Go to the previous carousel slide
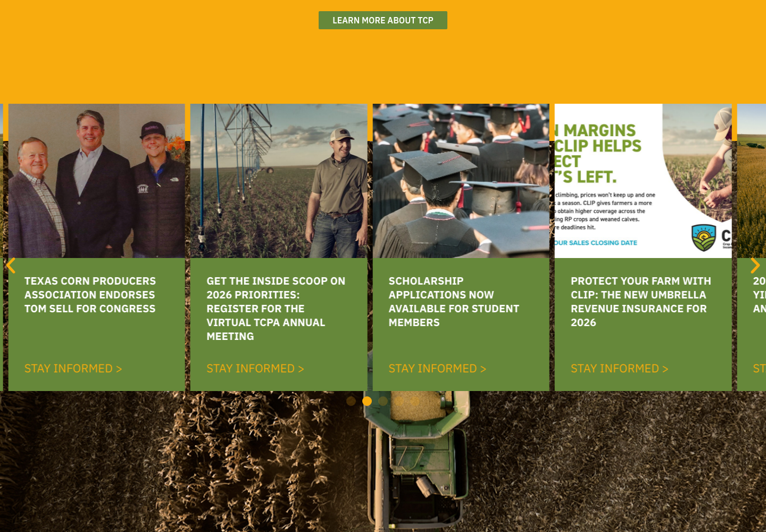This screenshot has width=766, height=532. coord(11,265)
